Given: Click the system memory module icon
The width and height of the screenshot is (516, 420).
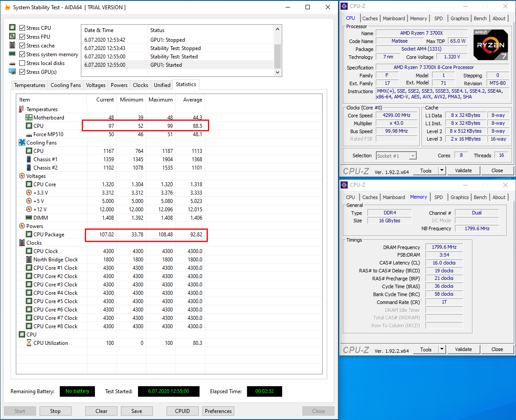Looking at the screenshot, I should [x=12, y=54].
